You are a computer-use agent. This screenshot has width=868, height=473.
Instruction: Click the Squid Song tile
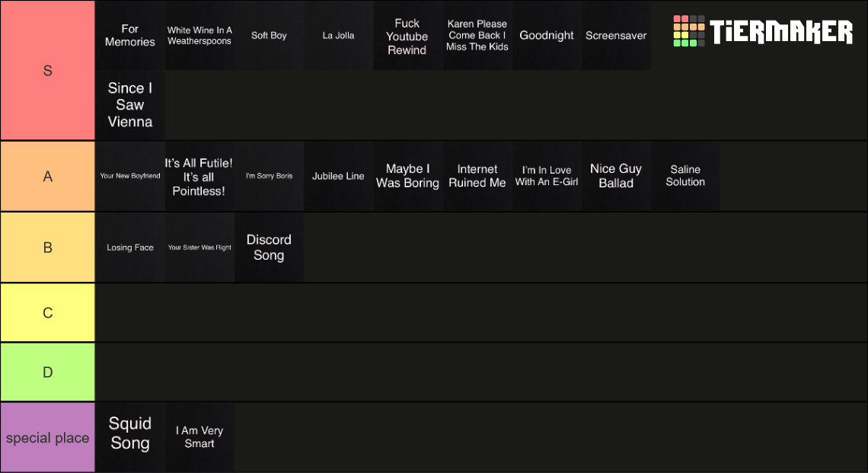(130, 437)
